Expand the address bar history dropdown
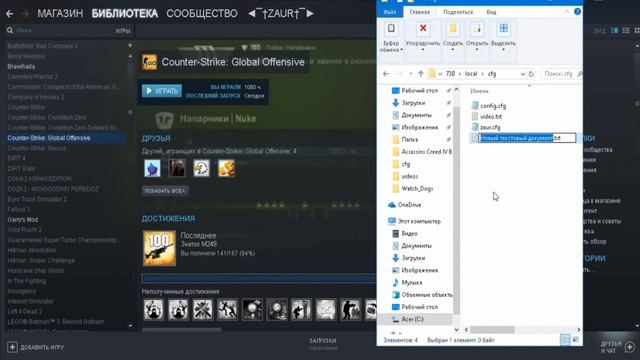This screenshot has height=360, width=640. pyautogui.click(x=522, y=74)
